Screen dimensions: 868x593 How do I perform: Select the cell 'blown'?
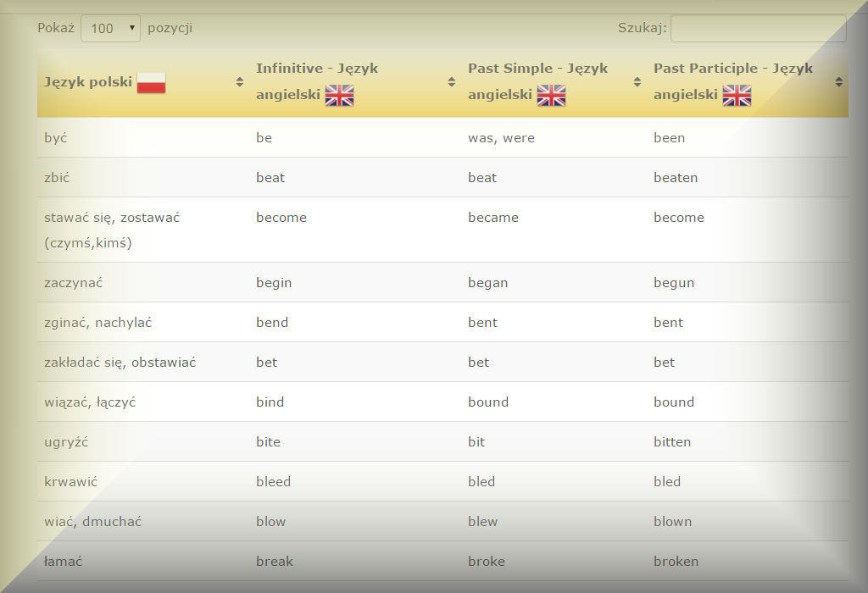[748, 522]
